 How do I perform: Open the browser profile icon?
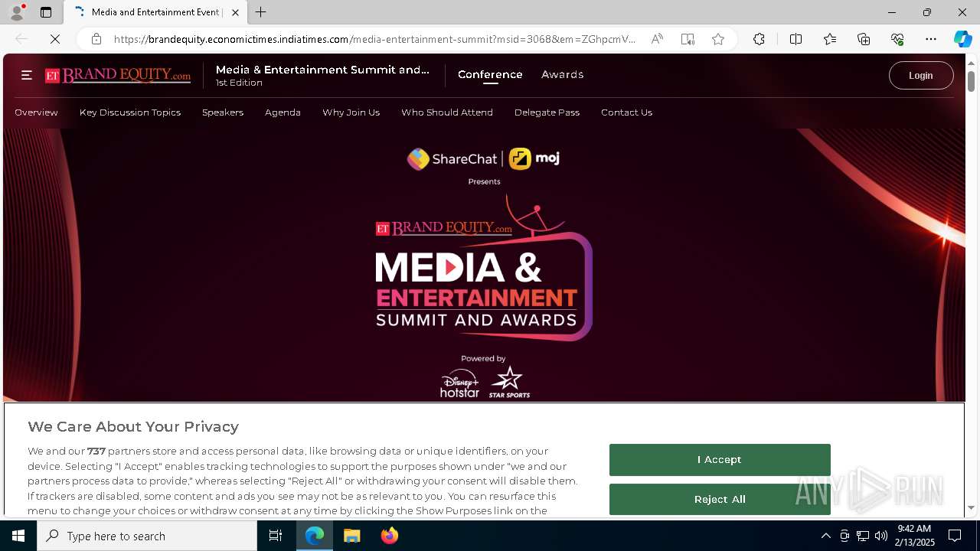click(x=16, y=12)
